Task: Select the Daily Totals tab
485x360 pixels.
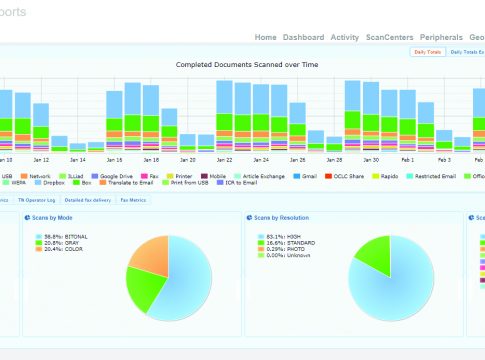Action: pos(428,52)
